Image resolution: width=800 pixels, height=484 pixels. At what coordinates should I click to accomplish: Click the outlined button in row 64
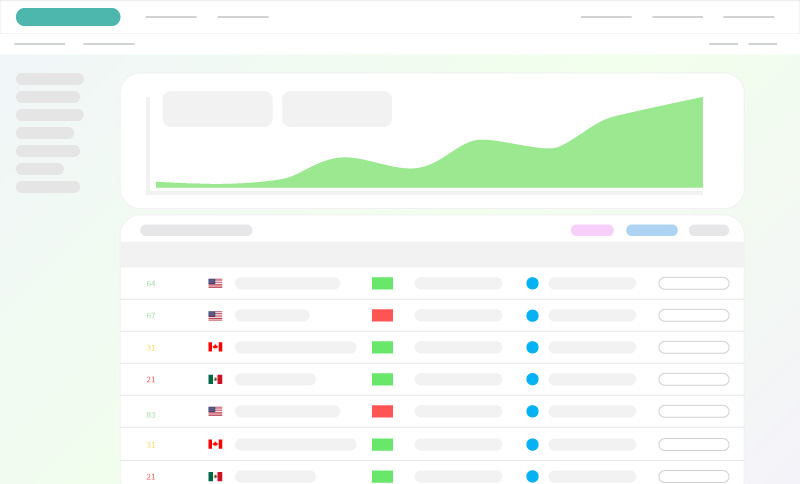click(x=694, y=283)
